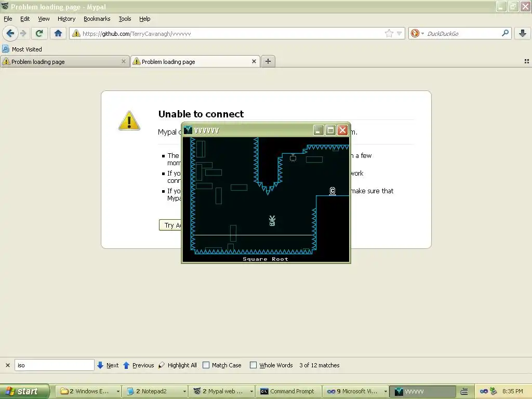This screenshot has height=399, width=532.
Task: Click the player character in VVVVVV
Action: 272,221
